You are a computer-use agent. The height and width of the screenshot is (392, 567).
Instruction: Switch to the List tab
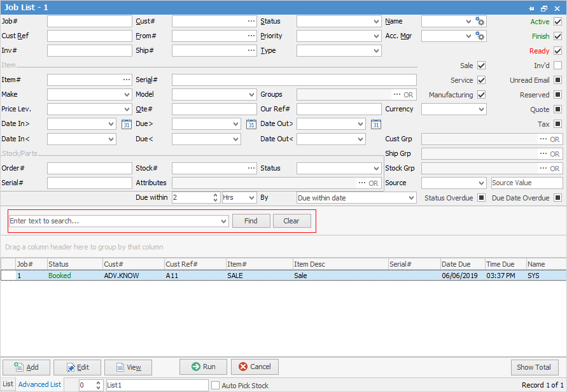pos(8,384)
